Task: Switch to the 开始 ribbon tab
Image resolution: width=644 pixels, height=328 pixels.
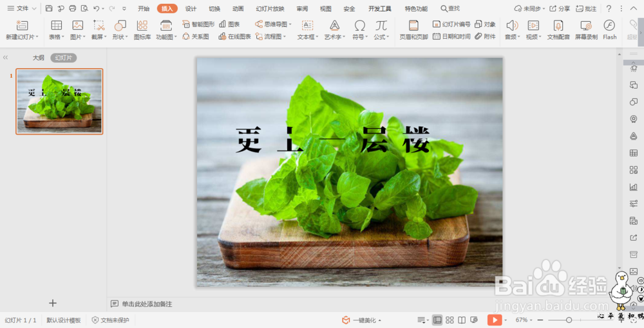Action: point(144,8)
